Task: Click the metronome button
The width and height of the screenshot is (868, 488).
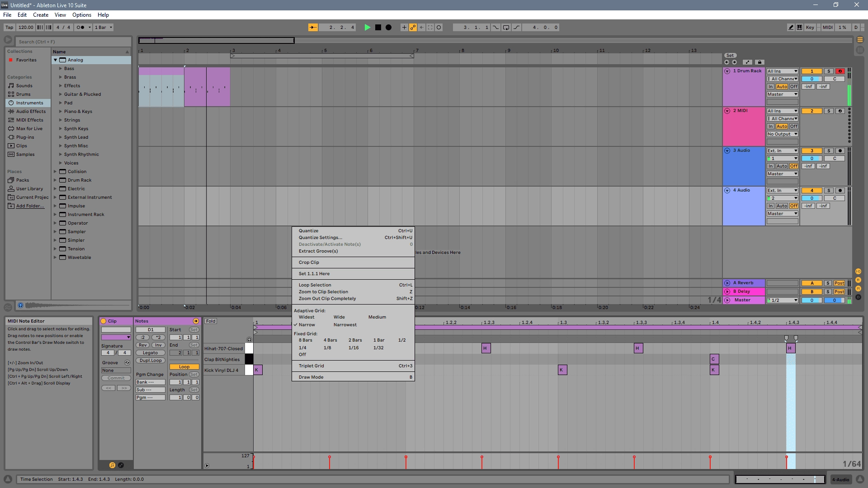Action: coord(80,28)
